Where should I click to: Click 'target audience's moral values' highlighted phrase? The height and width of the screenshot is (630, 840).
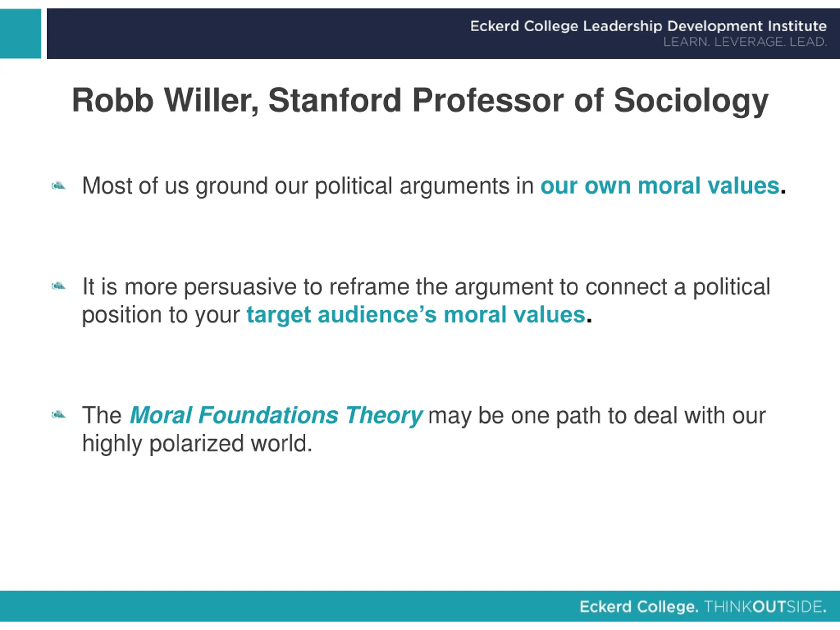pos(416,315)
